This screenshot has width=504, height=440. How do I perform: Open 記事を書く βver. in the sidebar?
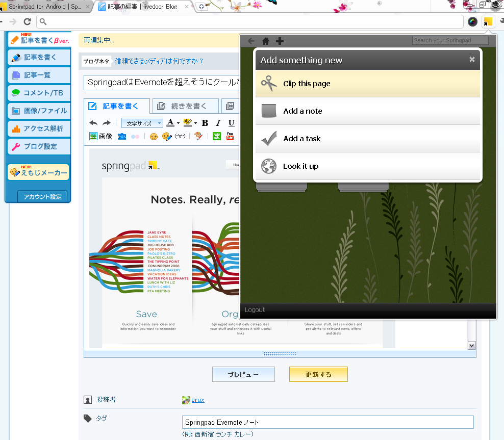pos(39,40)
